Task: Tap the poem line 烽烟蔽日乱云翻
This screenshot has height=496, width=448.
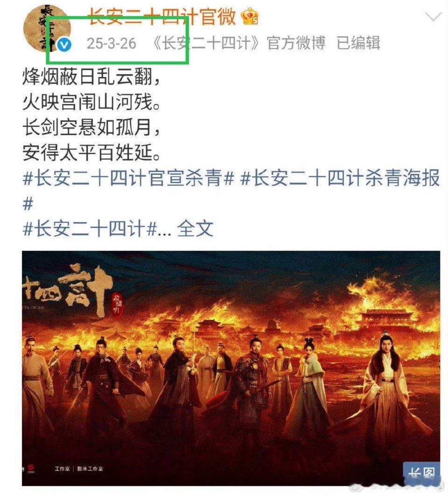Action: pyautogui.click(x=91, y=77)
